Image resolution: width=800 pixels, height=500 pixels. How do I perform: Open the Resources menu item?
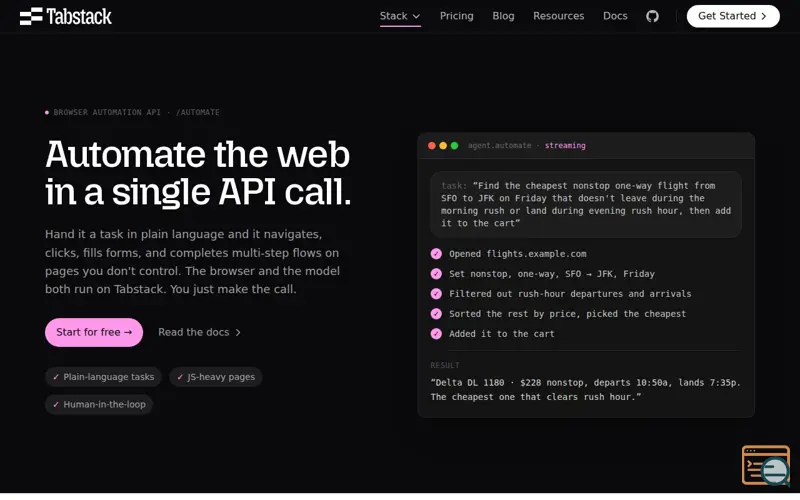click(x=559, y=16)
